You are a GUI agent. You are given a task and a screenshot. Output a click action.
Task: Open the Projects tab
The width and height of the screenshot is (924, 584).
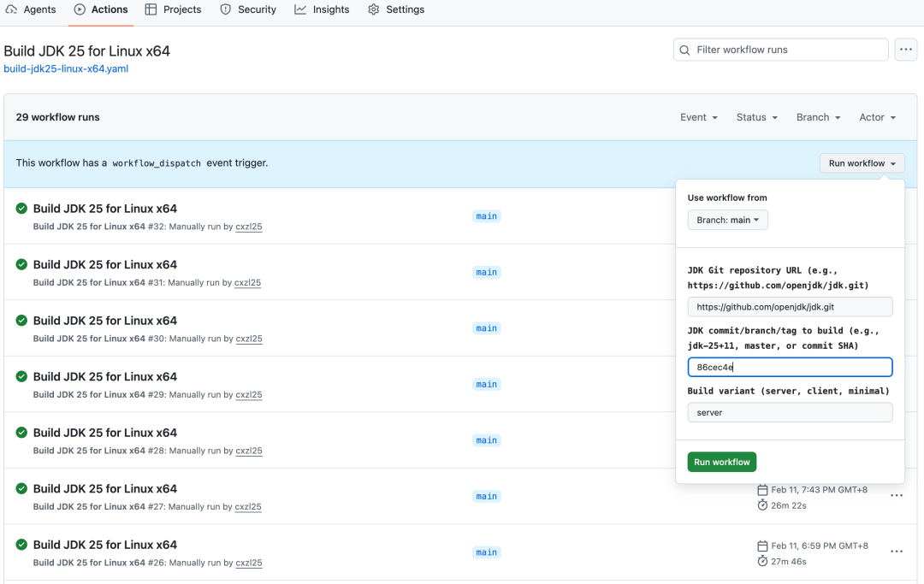173,9
